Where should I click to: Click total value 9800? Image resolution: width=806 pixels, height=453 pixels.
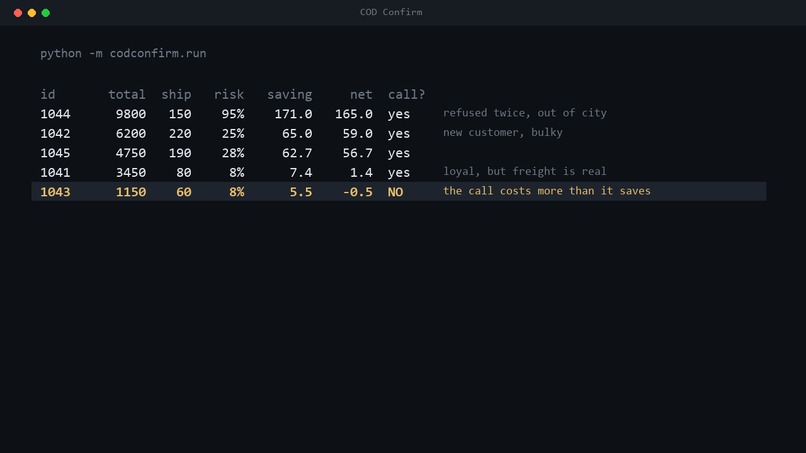(131, 114)
